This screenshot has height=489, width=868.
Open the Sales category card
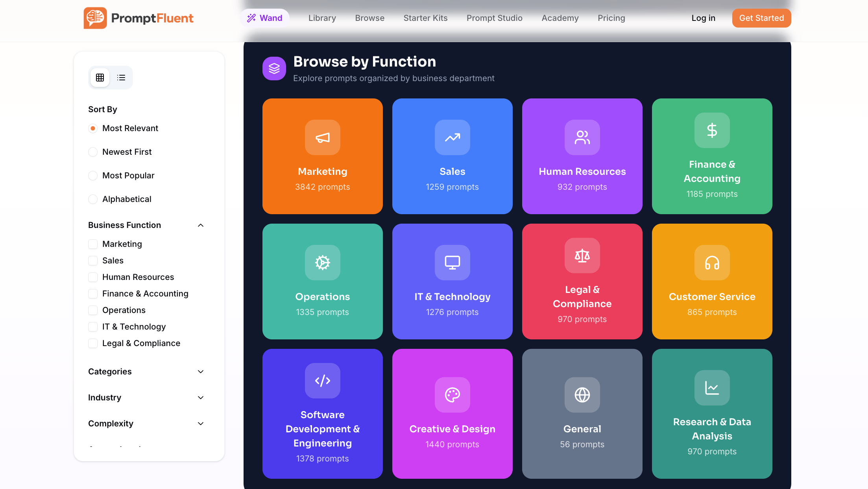[x=452, y=156]
